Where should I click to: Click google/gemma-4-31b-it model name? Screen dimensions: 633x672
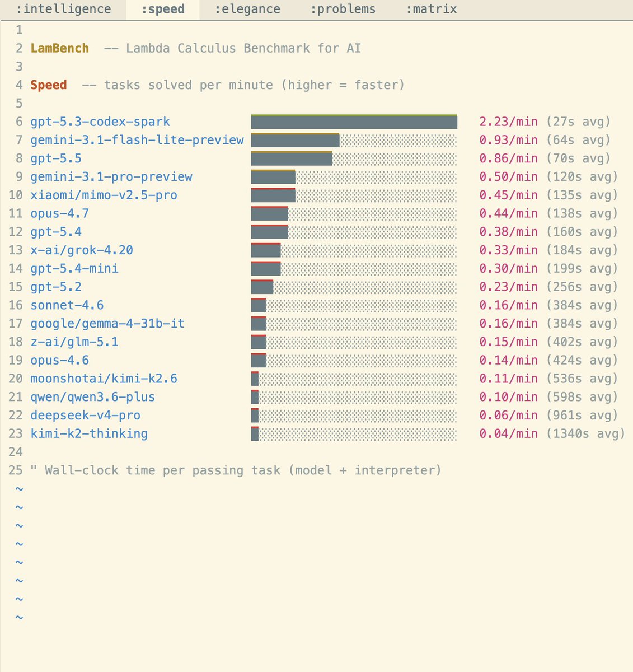pyautogui.click(x=107, y=324)
